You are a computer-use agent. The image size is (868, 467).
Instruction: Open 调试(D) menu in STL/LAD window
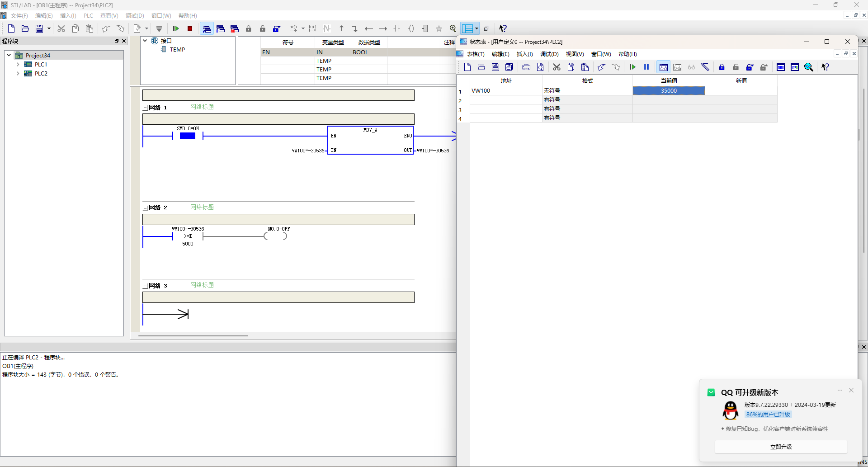click(135, 16)
